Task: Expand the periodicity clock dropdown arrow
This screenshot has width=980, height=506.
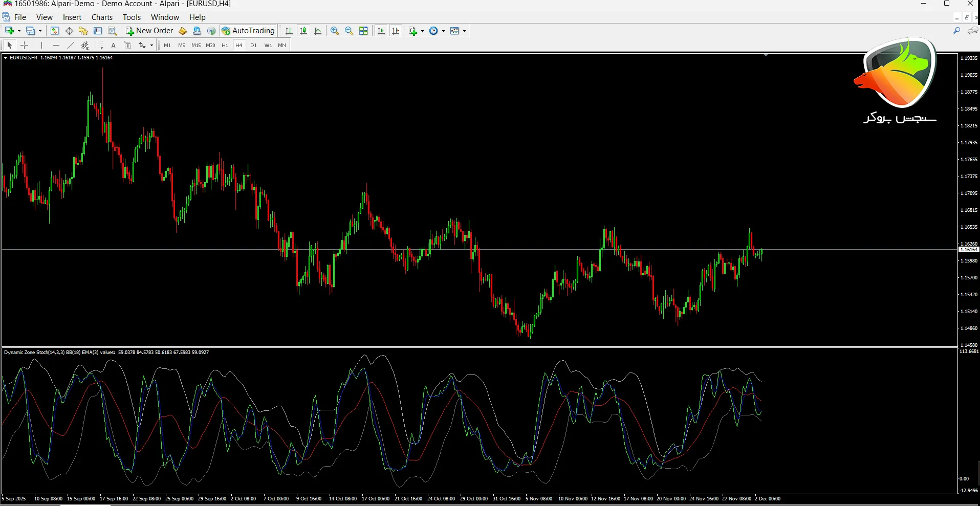Action: click(x=443, y=31)
